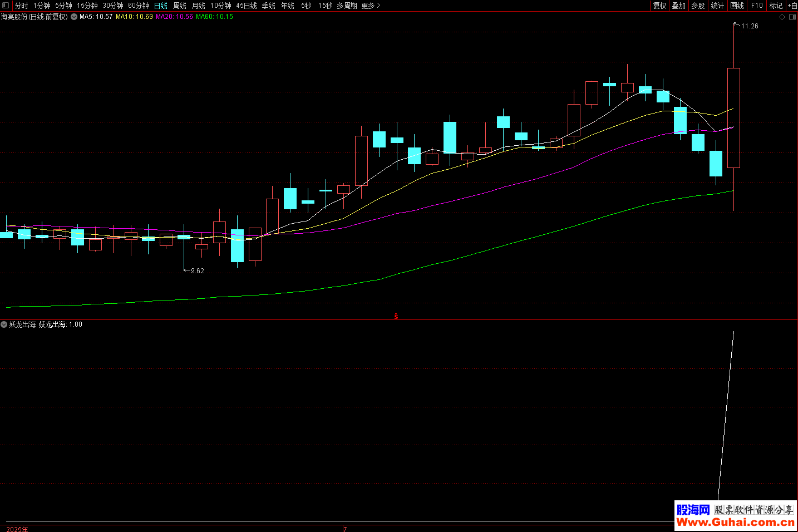The width and height of the screenshot is (798, 532).
Task: Click the MA60: 10.15 label
Action: [214, 17]
